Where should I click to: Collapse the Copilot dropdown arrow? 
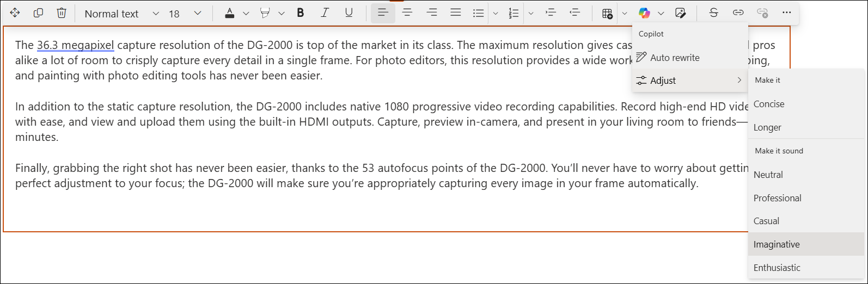pos(661,14)
